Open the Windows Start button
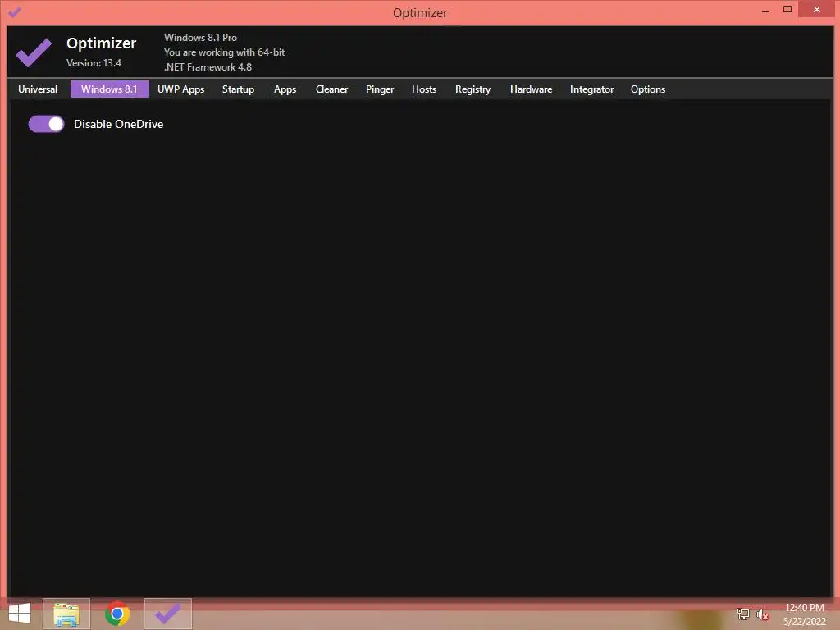This screenshot has width=840, height=630. click(x=20, y=614)
